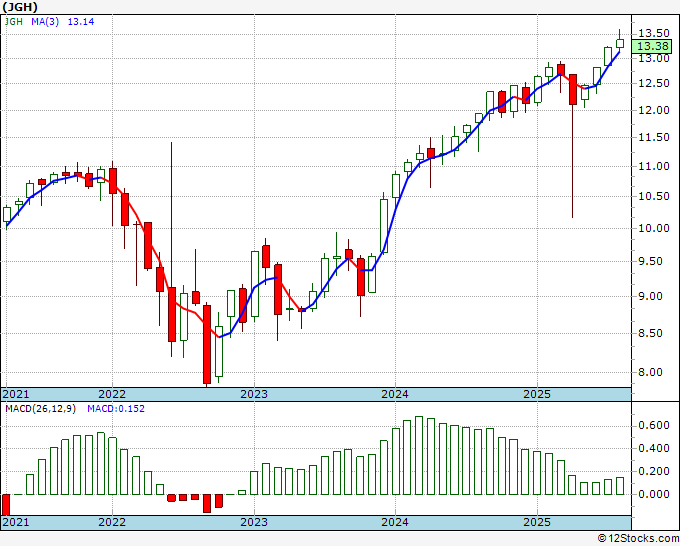680x546 pixels.
Task: Click the 0.000 MACD axis label
Action: point(654,494)
